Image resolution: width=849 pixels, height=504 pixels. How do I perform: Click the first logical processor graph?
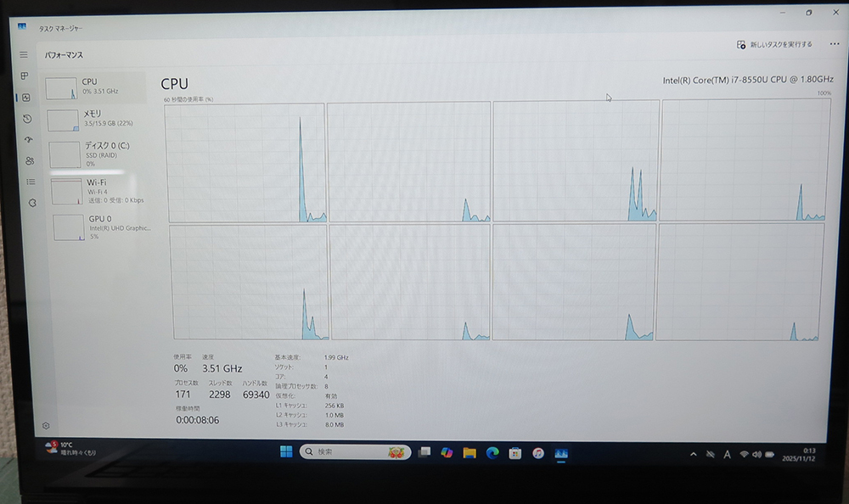pyautogui.click(x=245, y=163)
